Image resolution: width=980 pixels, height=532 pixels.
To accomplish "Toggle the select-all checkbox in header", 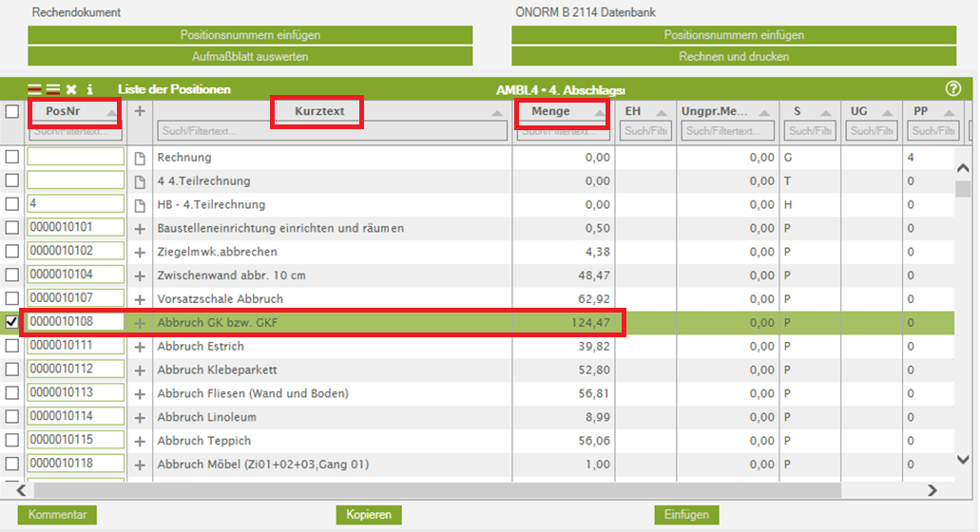I will (12, 112).
